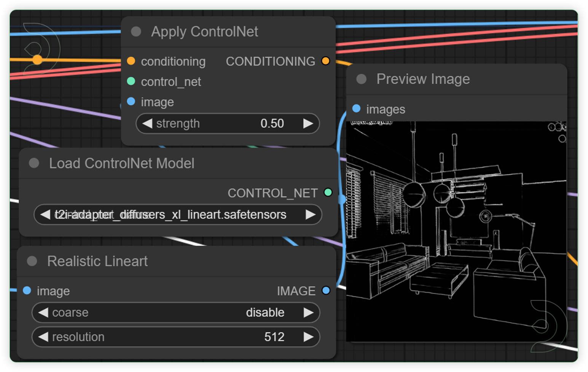
Task: Collapse the Apply ControlNet node
Action: [x=136, y=32]
